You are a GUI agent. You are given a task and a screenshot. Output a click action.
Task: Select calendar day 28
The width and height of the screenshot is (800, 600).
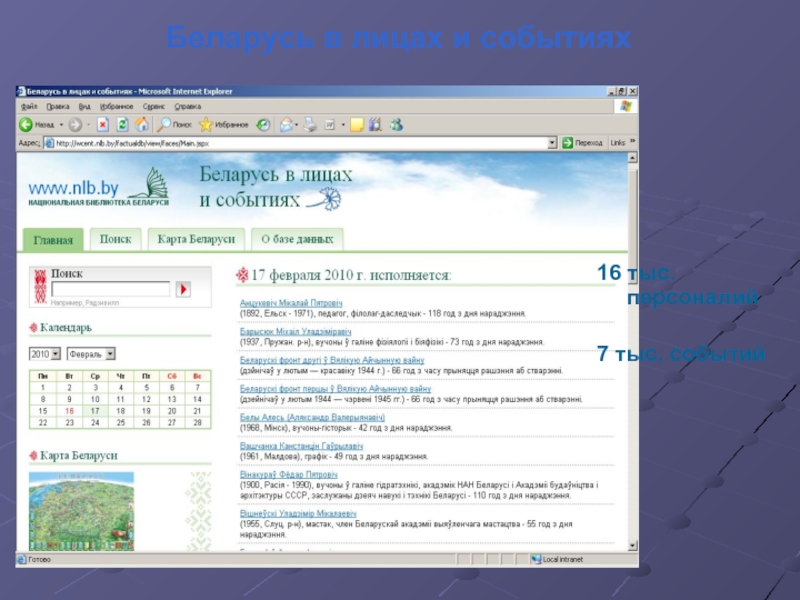tap(197, 422)
